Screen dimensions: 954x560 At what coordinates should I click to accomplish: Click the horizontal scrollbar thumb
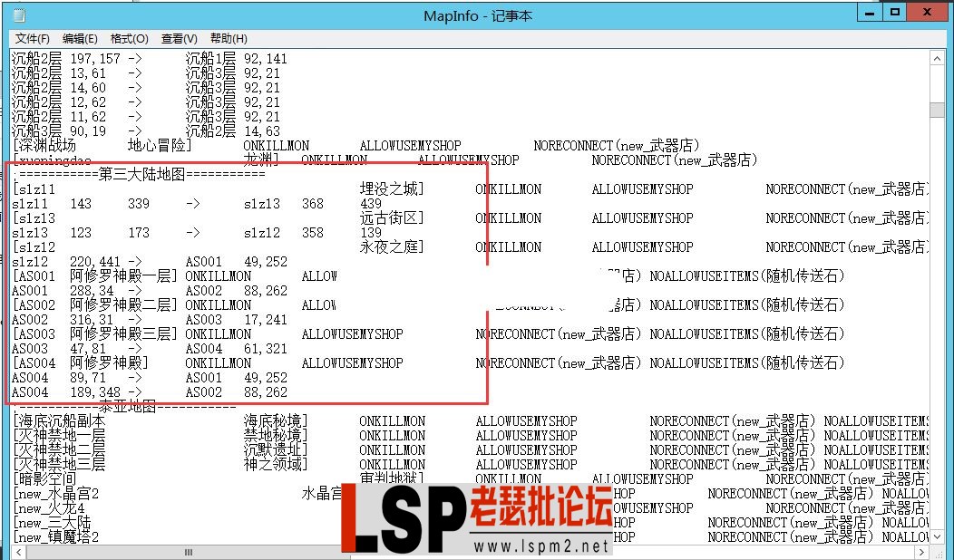tap(189, 552)
